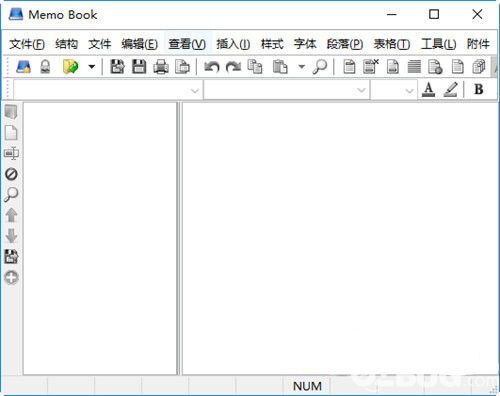The height and width of the screenshot is (396, 500).
Task: Open the 附件 menu
Action: click(478, 44)
